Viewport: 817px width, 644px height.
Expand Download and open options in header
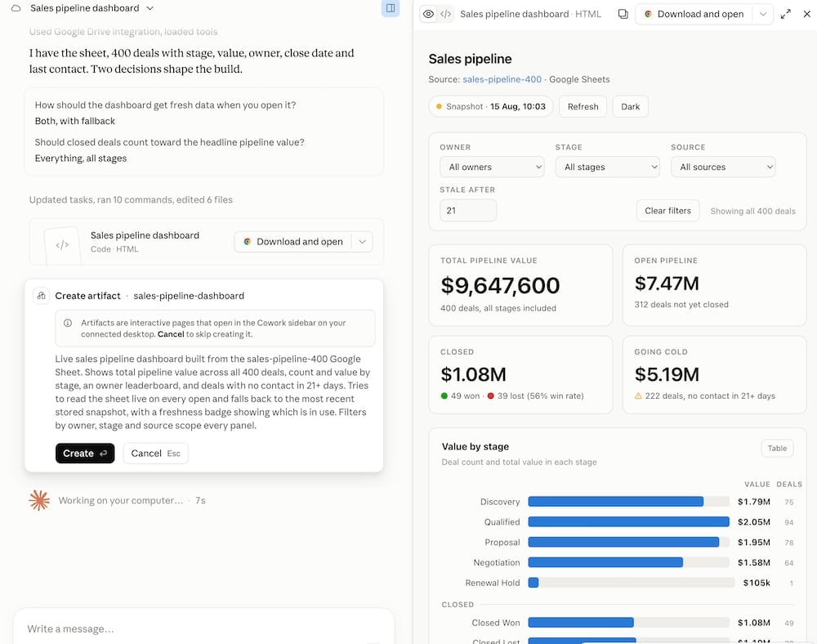(763, 14)
